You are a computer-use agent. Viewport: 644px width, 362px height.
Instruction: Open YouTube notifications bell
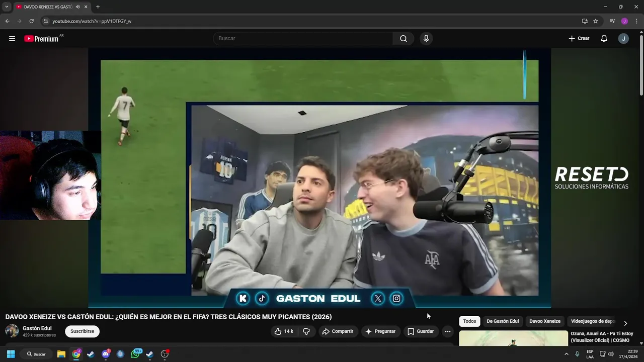[604, 39]
